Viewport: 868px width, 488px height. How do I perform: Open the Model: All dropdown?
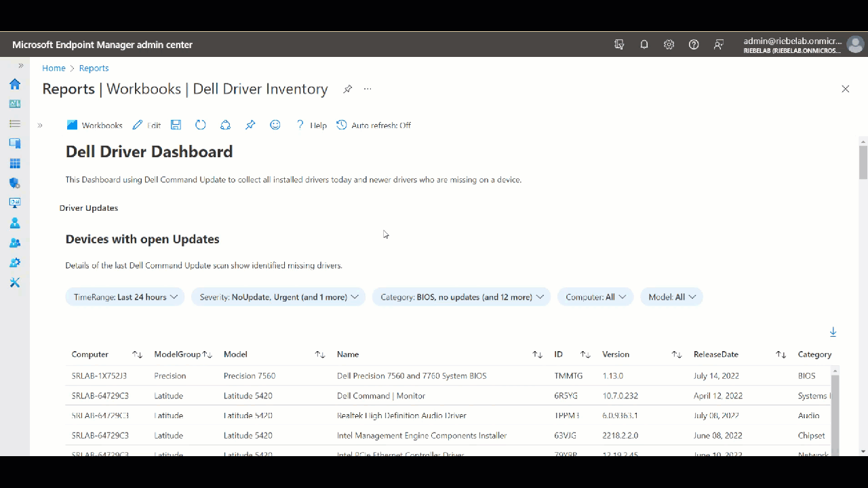pyautogui.click(x=671, y=297)
